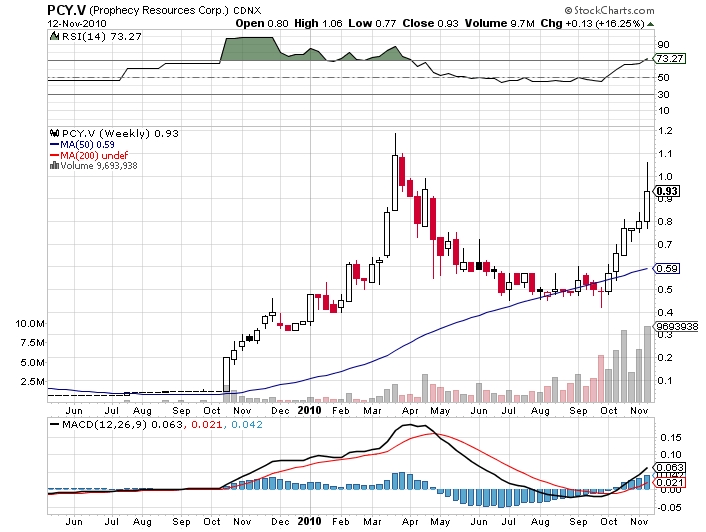Click the 0.59 moving average tag on the price axis
Image resolution: width=706 pixels, height=532 pixels.
667,269
